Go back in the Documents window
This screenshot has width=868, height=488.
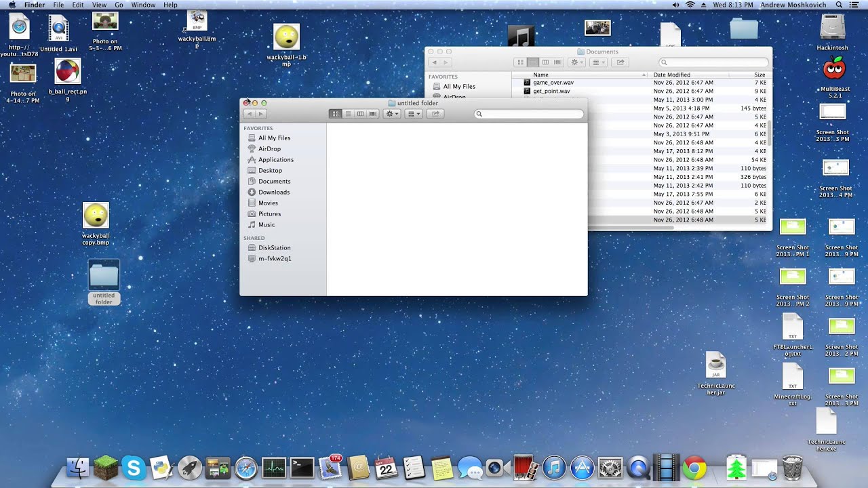(x=434, y=62)
